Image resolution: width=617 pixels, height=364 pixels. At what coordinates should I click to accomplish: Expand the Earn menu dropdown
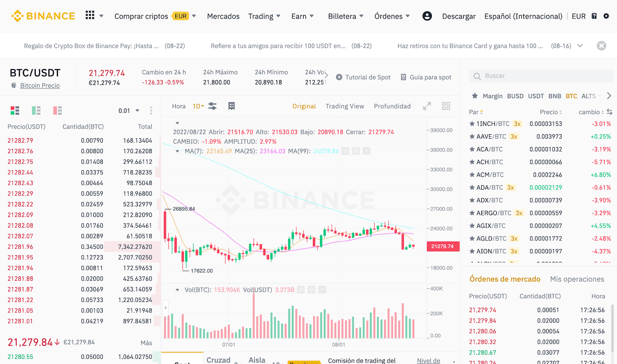coord(312,16)
